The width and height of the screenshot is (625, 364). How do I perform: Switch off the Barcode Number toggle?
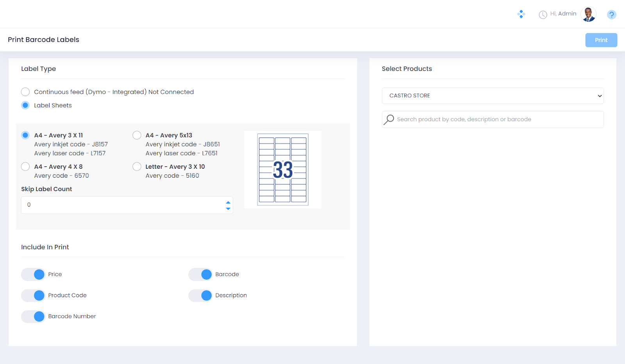[x=33, y=316]
